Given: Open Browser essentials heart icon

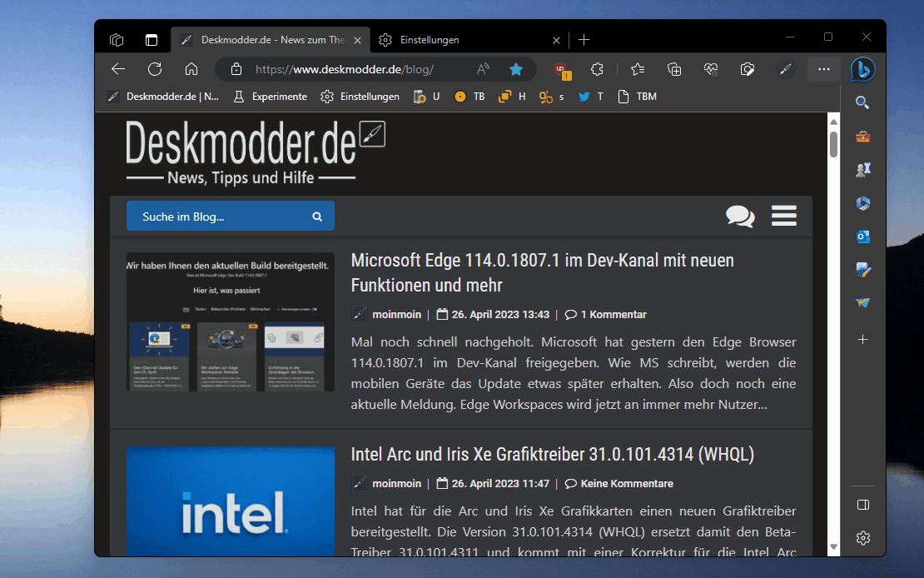Looking at the screenshot, I should (x=711, y=69).
